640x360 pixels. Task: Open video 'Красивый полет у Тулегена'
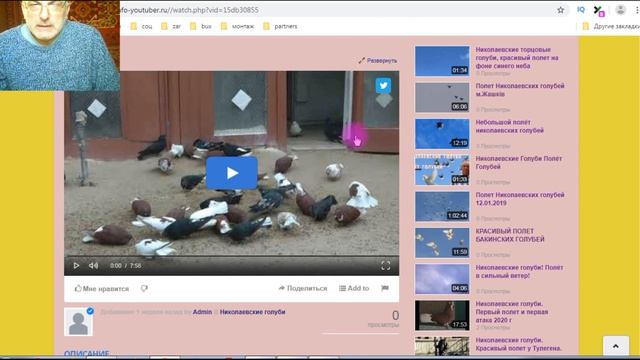pyautogui.click(x=518, y=344)
